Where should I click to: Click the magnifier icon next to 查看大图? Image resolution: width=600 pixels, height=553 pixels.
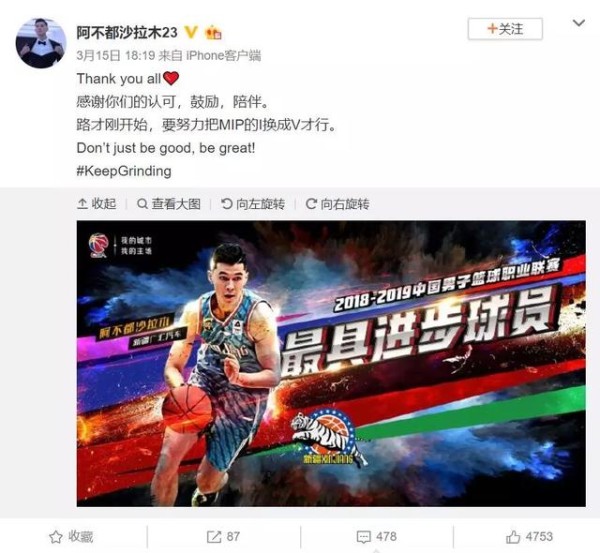(142, 204)
